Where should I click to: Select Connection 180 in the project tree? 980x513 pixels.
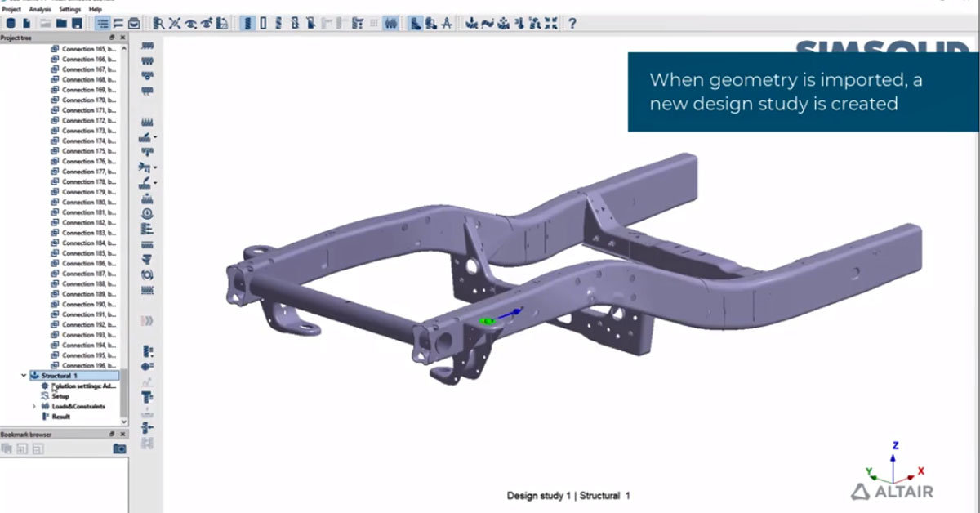(88, 203)
